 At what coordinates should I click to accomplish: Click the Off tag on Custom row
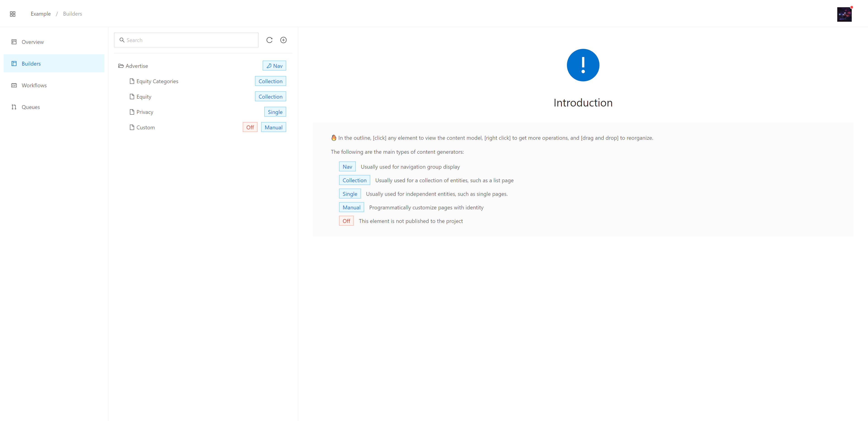pos(250,128)
